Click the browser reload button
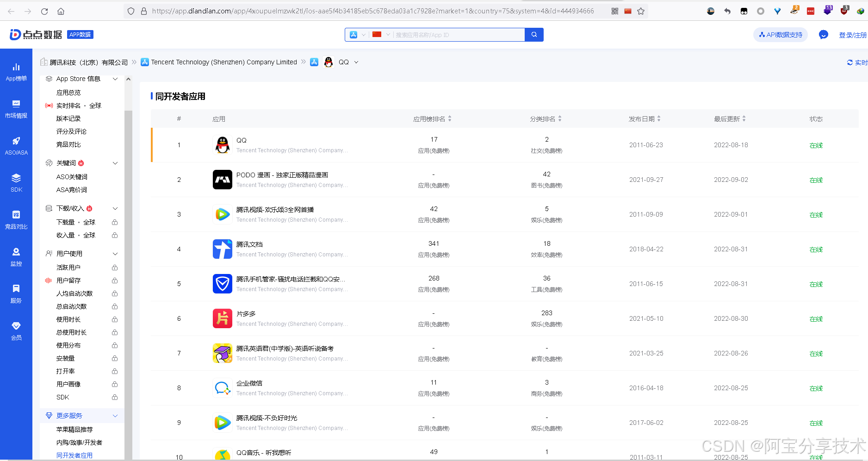The height and width of the screenshot is (461, 868). pyautogui.click(x=44, y=11)
